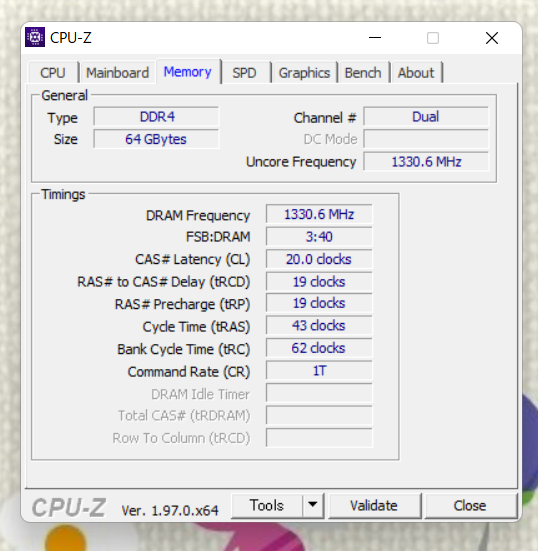Click the Bank Cycle Time (tRC) label

click(x=183, y=349)
